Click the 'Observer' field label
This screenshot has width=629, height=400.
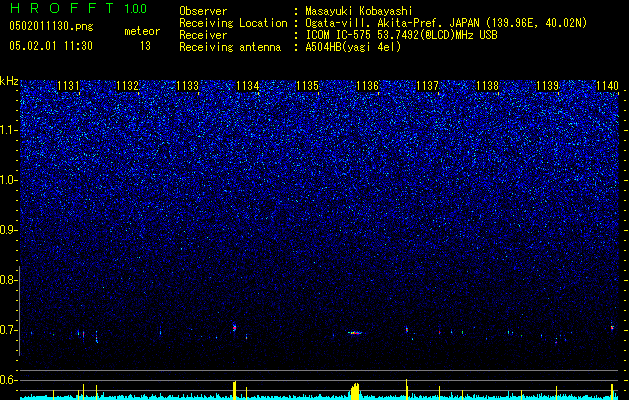203,11
